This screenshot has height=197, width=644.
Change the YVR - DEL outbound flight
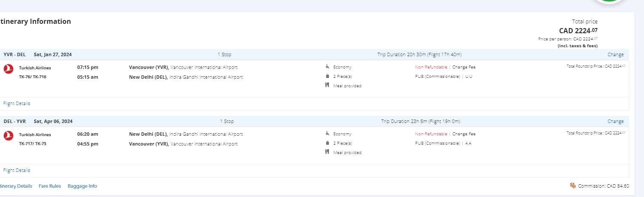click(x=615, y=54)
